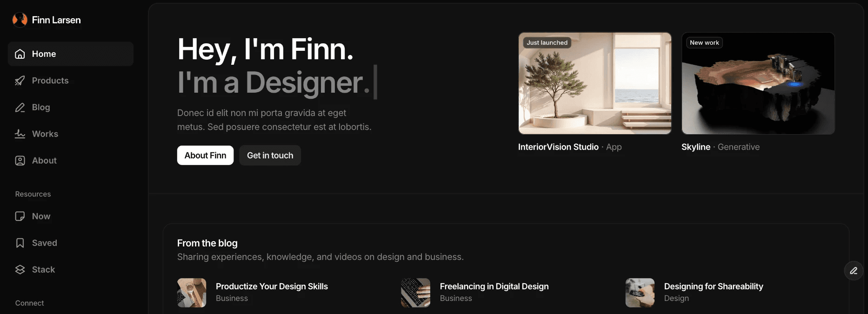The width and height of the screenshot is (868, 314).
Task: Click the Finn Larsen avatar logo
Action: tap(20, 20)
